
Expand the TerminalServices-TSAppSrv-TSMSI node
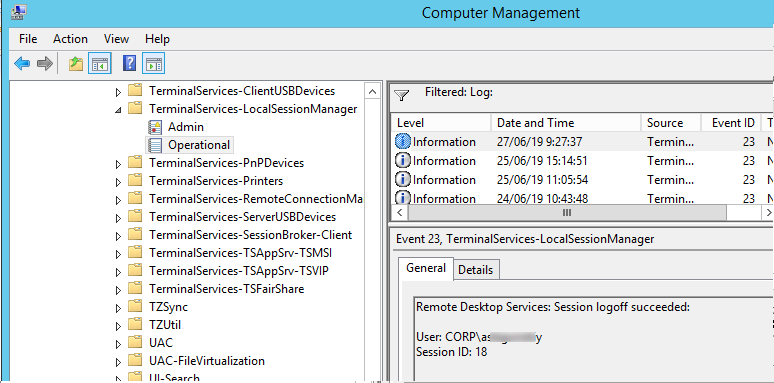point(118,254)
